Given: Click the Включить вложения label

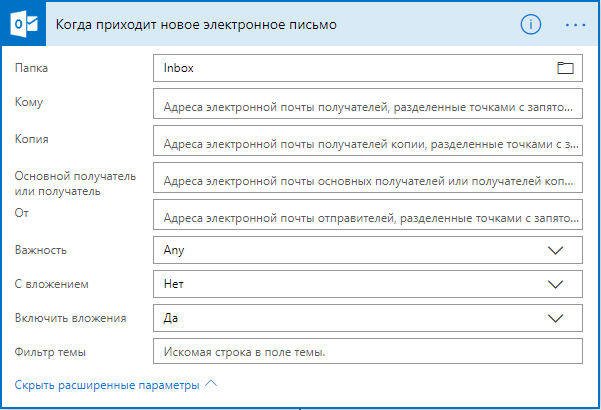Looking at the screenshot, I should click(x=71, y=318).
